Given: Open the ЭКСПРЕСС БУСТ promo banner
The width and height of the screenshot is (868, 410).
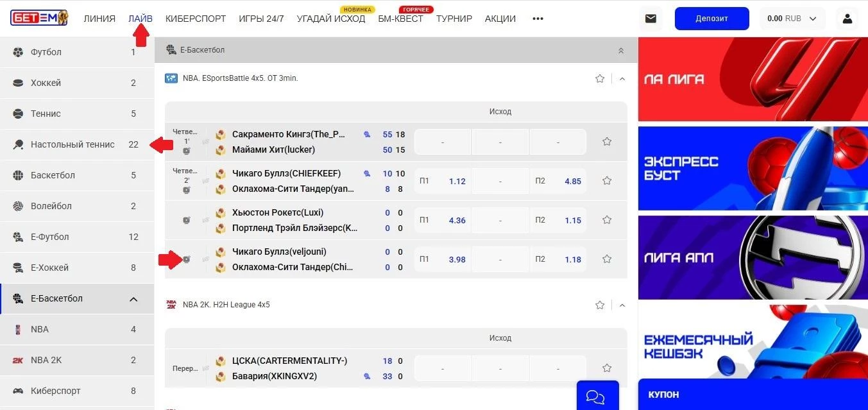Looking at the screenshot, I should (753, 168).
